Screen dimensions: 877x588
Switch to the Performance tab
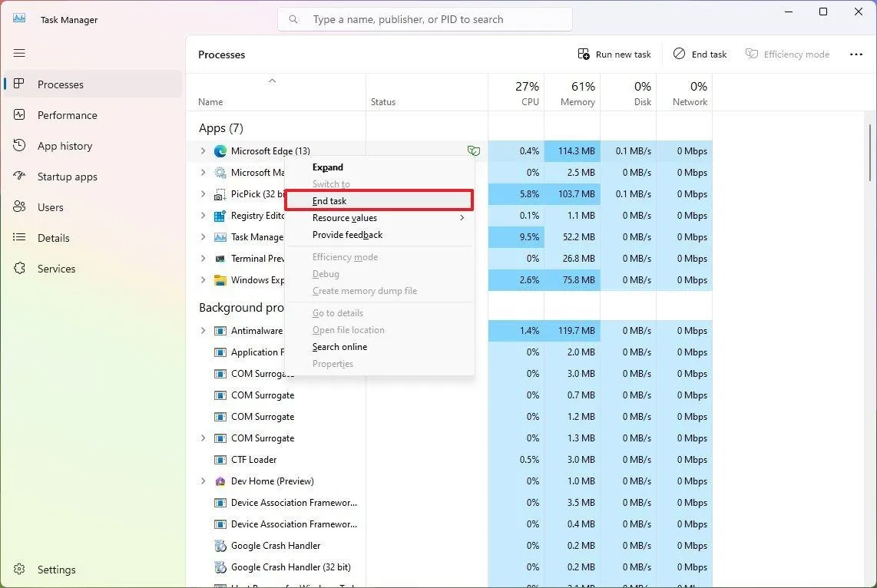(x=93, y=114)
